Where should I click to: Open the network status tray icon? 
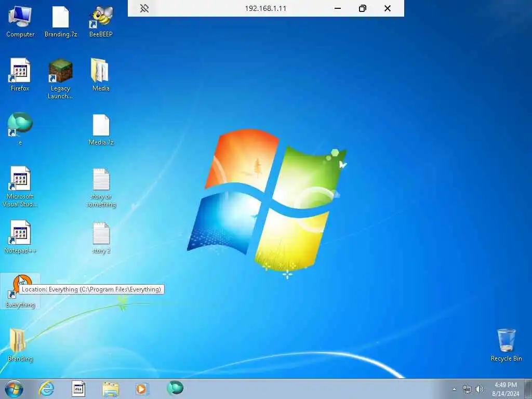point(467,389)
